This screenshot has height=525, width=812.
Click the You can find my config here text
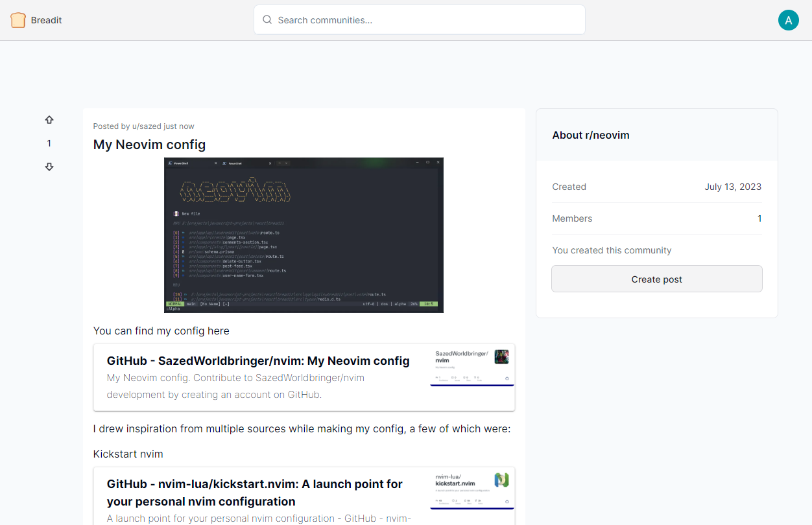(x=161, y=331)
